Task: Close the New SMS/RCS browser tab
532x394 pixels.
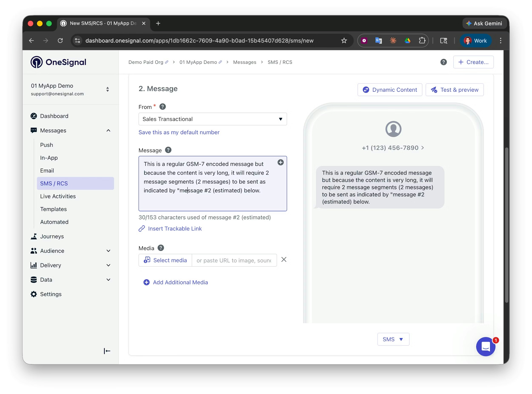Action: click(144, 23)
